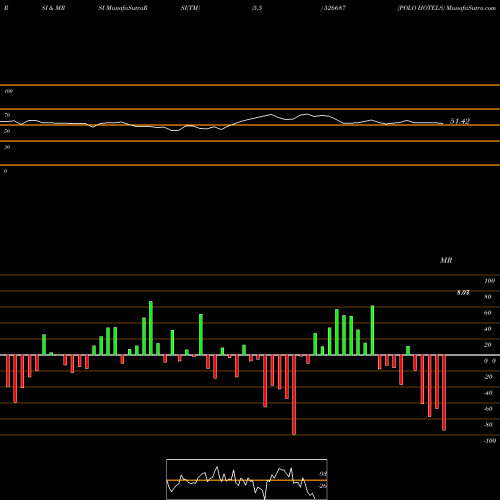This screenshot has height=500, width=500.
Task: Click the tallest green bar in MR histogram
Action: (151, 328)
